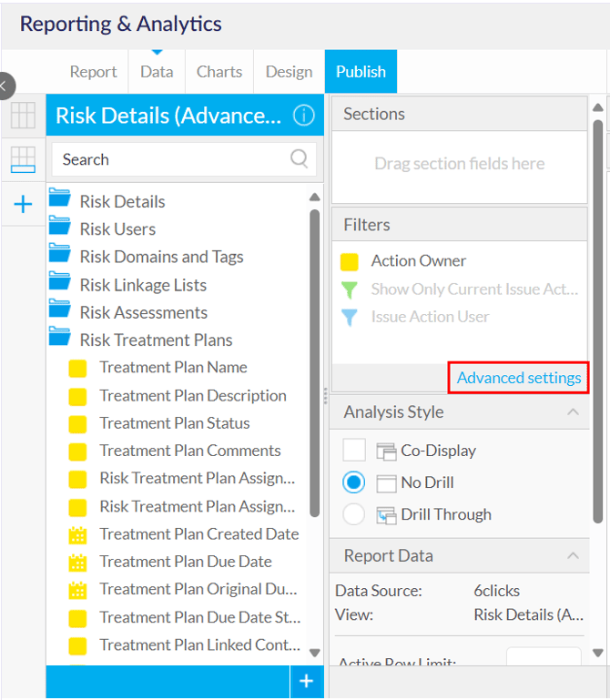Open Advanced settings link in Filters
This screenshot has width=610, height=700.
pyautogui.click(x=519, y=378)
